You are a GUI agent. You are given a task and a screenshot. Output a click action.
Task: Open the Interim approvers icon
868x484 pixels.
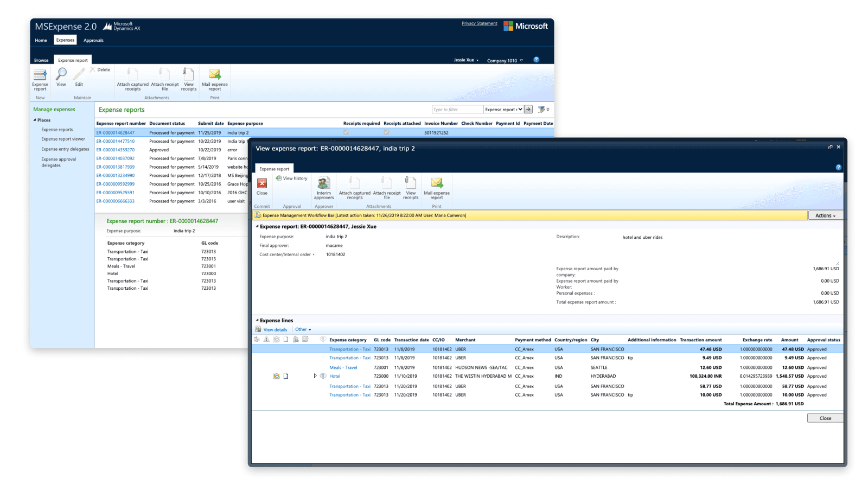click(324, 183)
